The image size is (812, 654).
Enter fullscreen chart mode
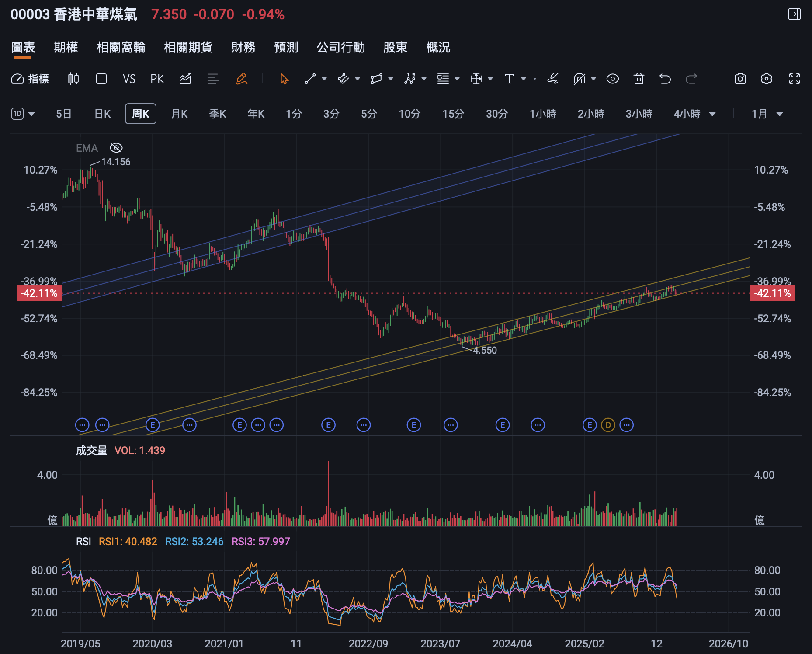[795, 79]
